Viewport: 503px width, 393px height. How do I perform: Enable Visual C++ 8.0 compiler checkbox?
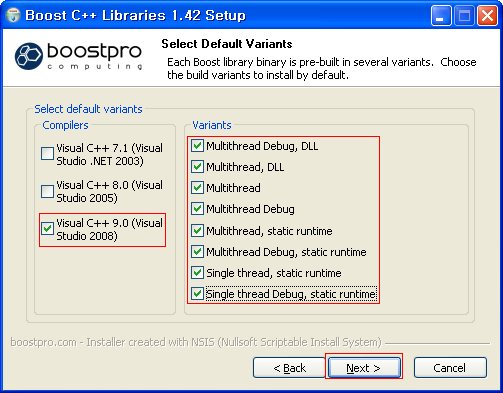(x=47, y=191)
